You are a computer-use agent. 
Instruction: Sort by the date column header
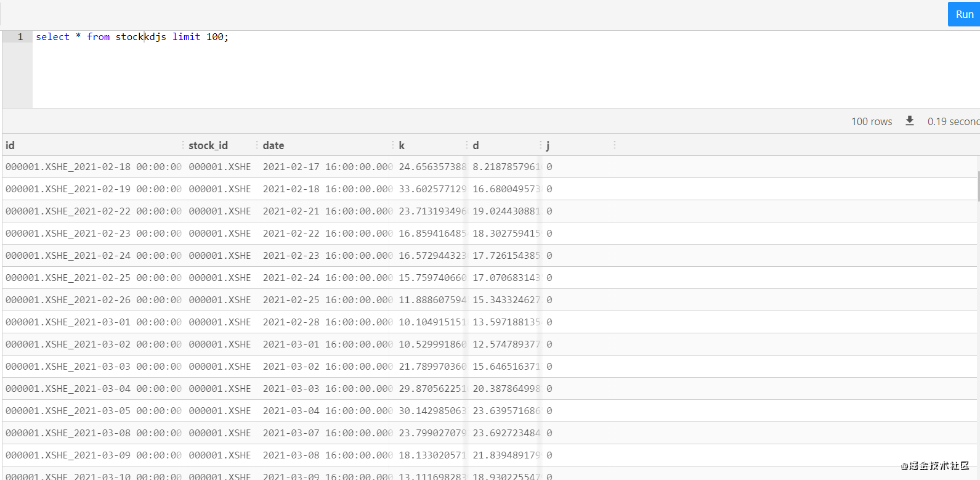click(x=273, y=145)
